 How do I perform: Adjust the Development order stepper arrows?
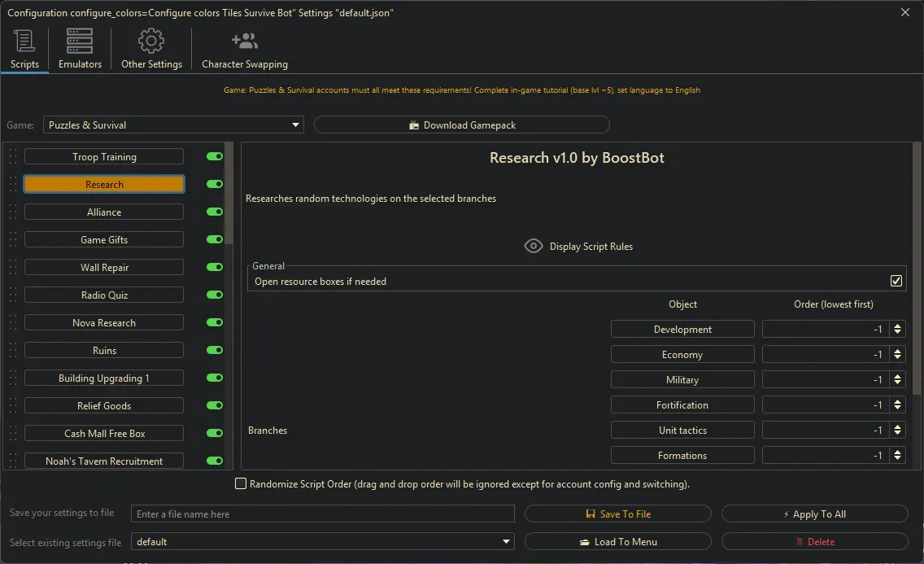coord(897,330)
